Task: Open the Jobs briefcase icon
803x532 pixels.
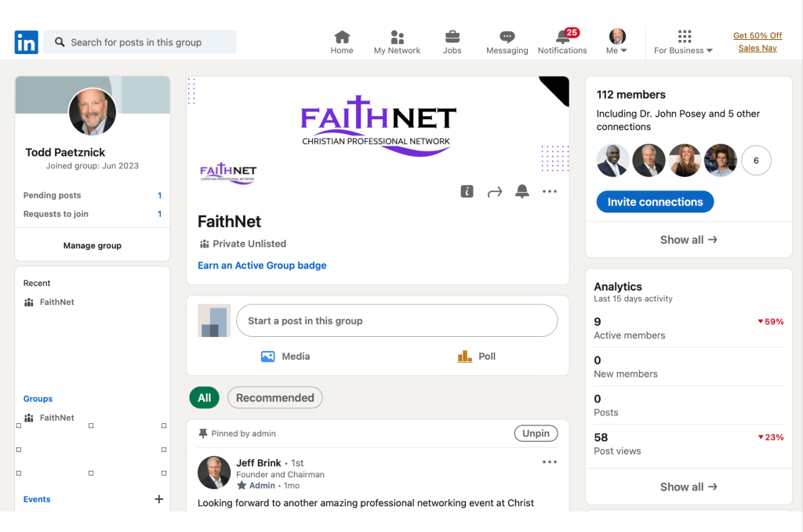Action: pos(452,37)
